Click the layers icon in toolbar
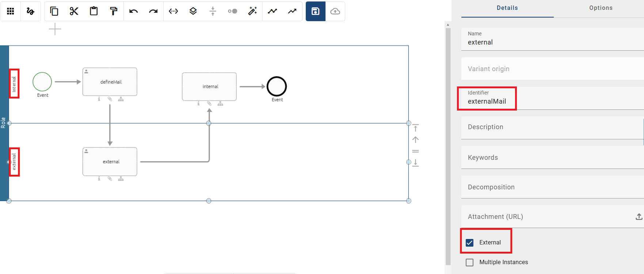Viewport: 644px width, 274px height. (x=193, y=11)
